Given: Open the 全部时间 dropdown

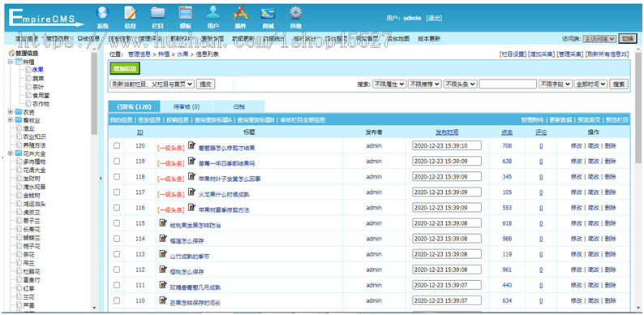Looking at the screenshot, I should coord(590,84).
